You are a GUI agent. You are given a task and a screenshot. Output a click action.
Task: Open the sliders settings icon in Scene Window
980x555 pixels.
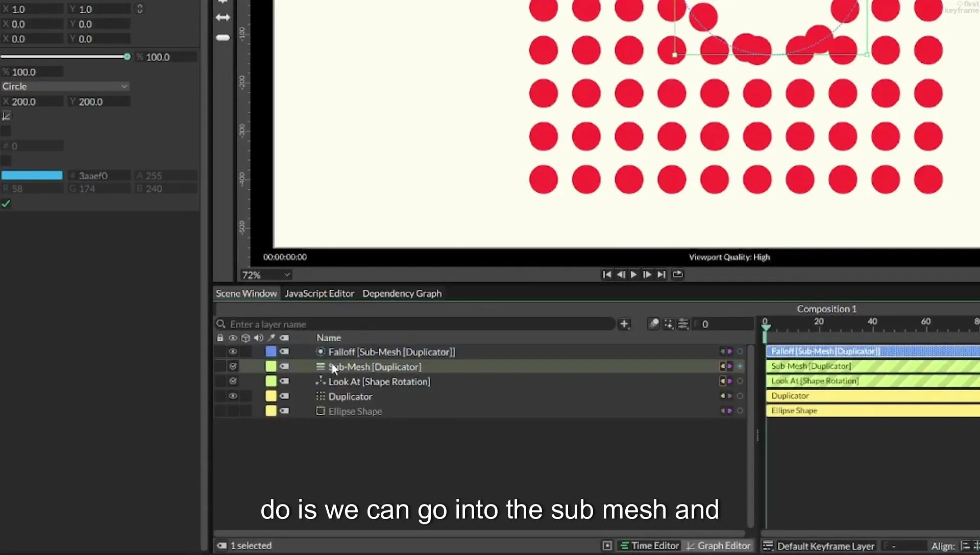click(x=683, y=324)
